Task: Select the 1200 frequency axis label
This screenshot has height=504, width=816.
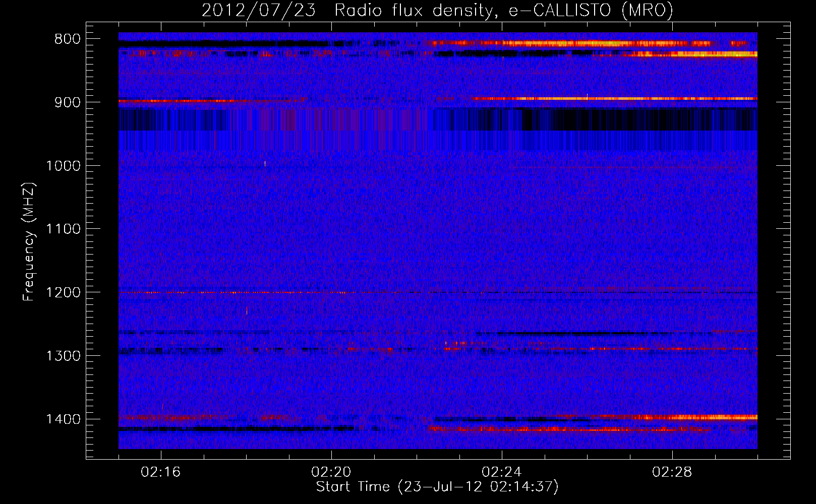Action: pyautogui.click(x=63, y=293)
